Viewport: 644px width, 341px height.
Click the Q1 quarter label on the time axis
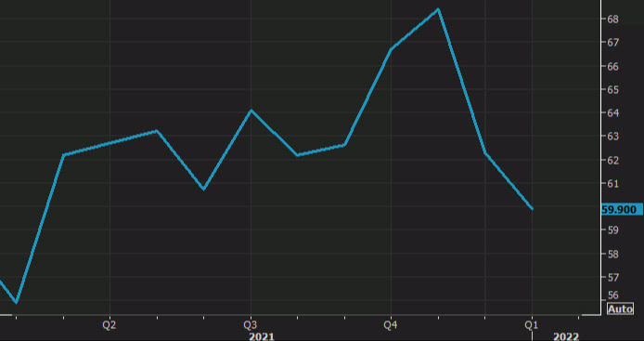[x=532, y=325]
